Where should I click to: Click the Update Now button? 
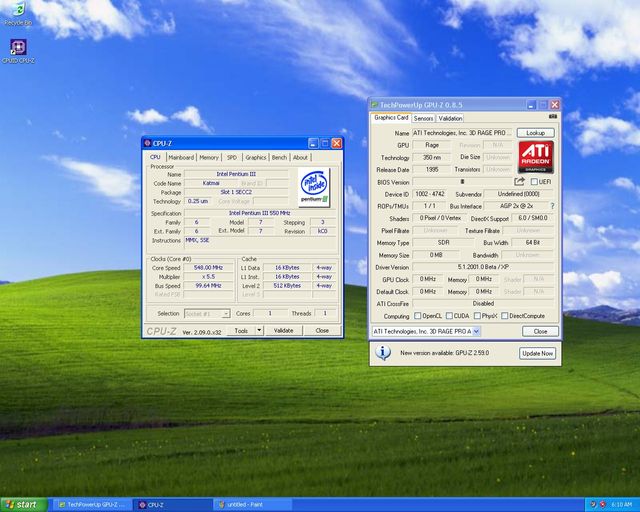tap(538, 353)
